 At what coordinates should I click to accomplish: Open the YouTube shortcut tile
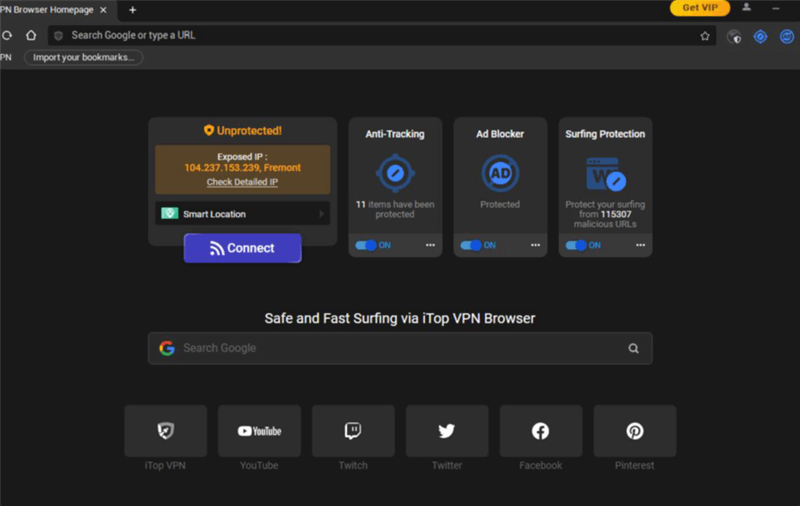259,431
